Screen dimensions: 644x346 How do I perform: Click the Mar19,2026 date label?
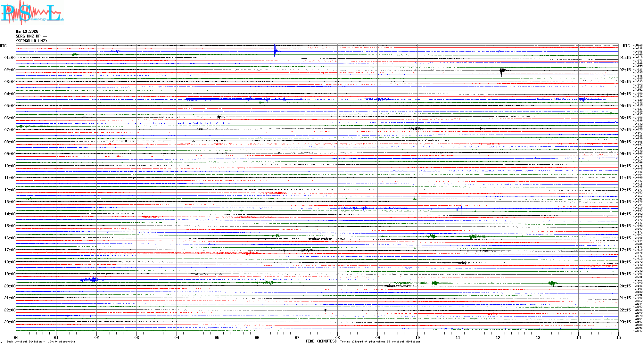27,31
